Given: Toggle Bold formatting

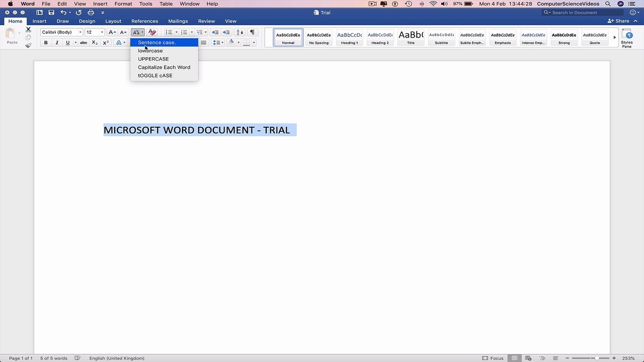Looking at the screenshot, I should coord(46,43).
